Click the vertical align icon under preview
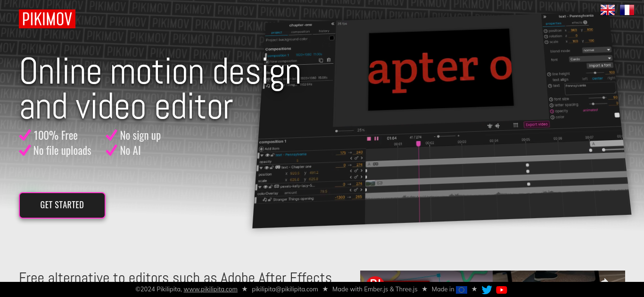Viewport: 644px width, 297px height. click(x=497, y=126)
